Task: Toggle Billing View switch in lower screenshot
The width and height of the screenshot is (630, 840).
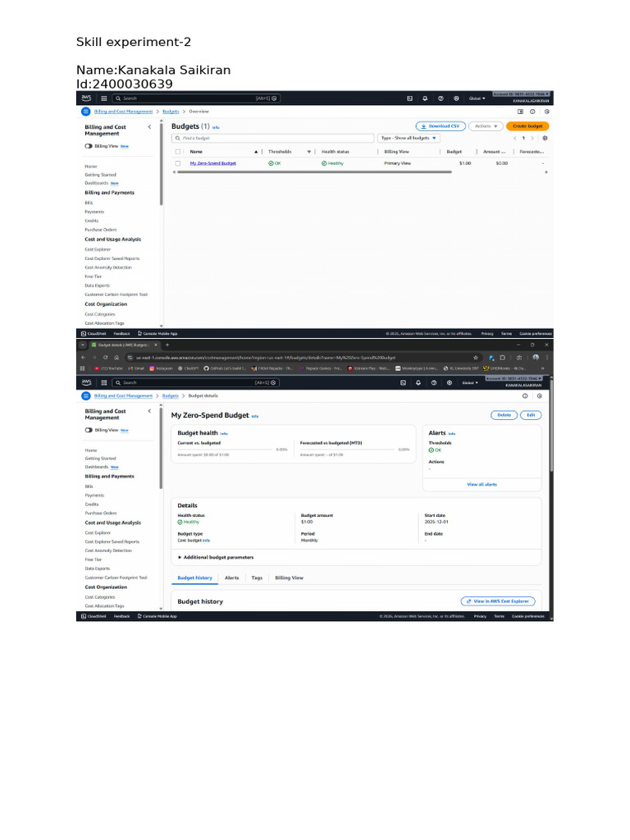Action: tap(89, 430)
